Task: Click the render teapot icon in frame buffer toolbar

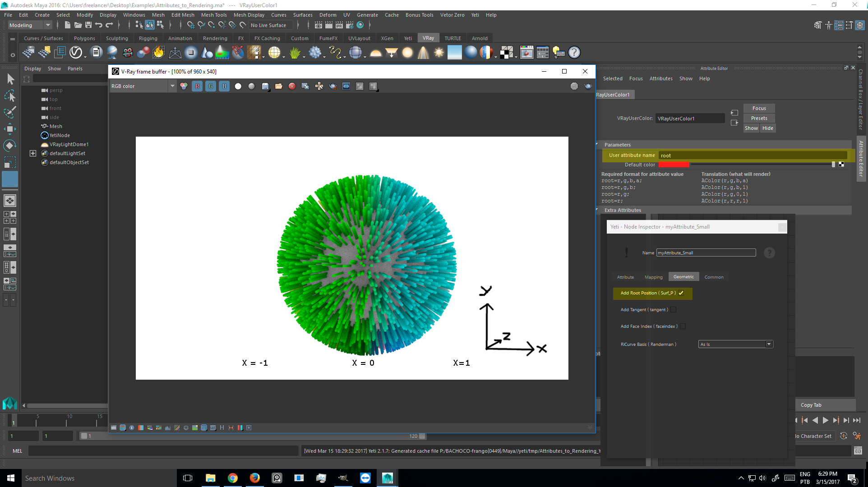Action: [x=588, y=86]
